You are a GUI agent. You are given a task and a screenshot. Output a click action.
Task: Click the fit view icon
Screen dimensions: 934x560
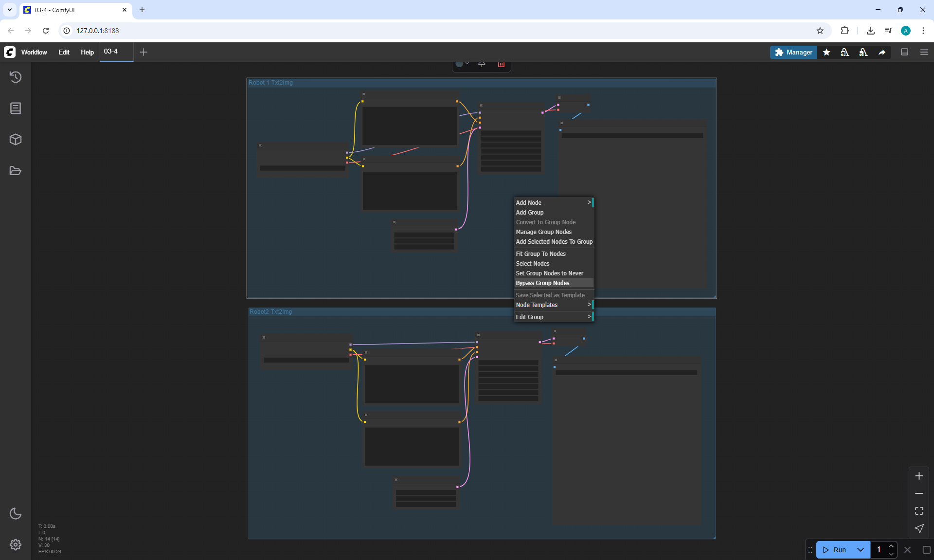tap(919, 511)
